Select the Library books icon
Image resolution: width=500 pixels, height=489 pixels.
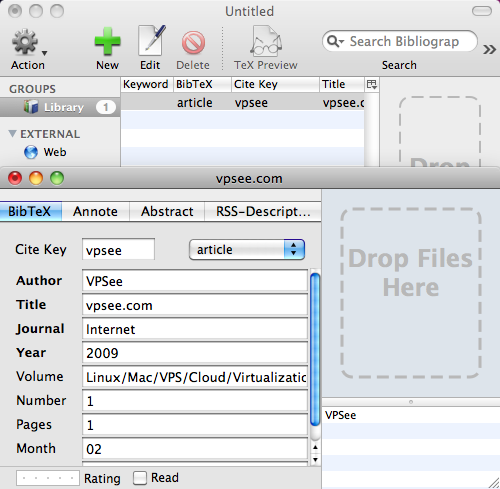point(31,107)
